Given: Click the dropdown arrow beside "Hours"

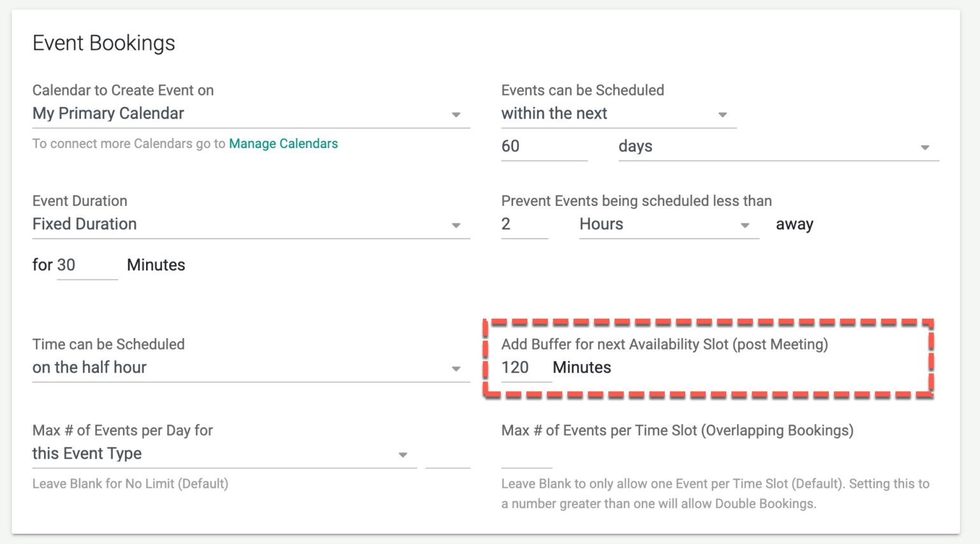Looking at the screenshot, I should point(745,225).
